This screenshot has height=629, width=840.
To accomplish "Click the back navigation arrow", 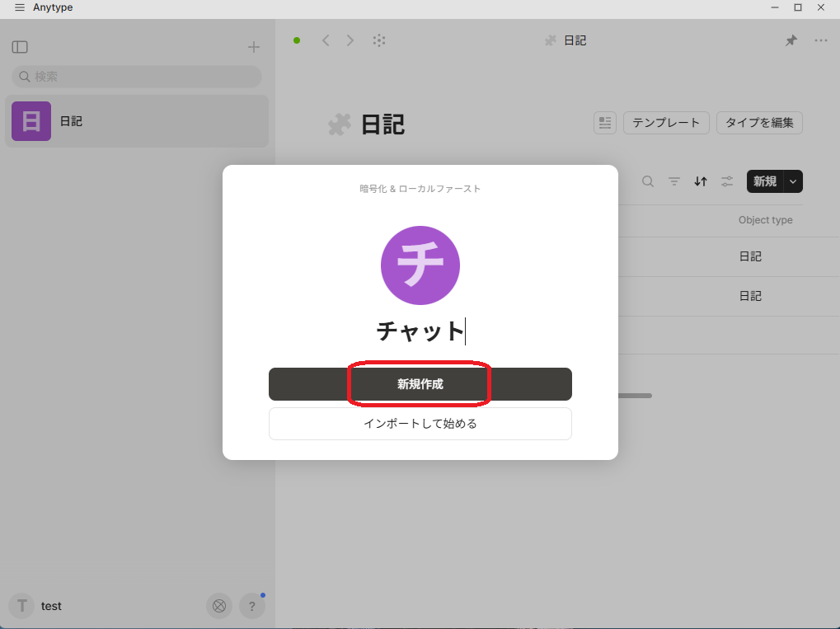I will point(326,40).
